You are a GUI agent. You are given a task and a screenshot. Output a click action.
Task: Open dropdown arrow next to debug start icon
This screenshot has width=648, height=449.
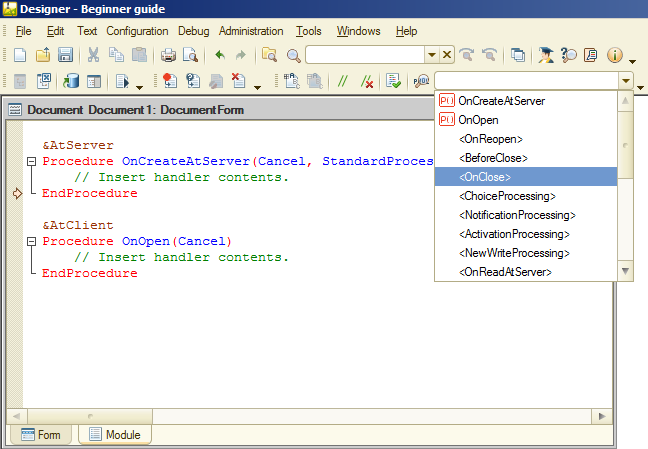coord(139,87)
